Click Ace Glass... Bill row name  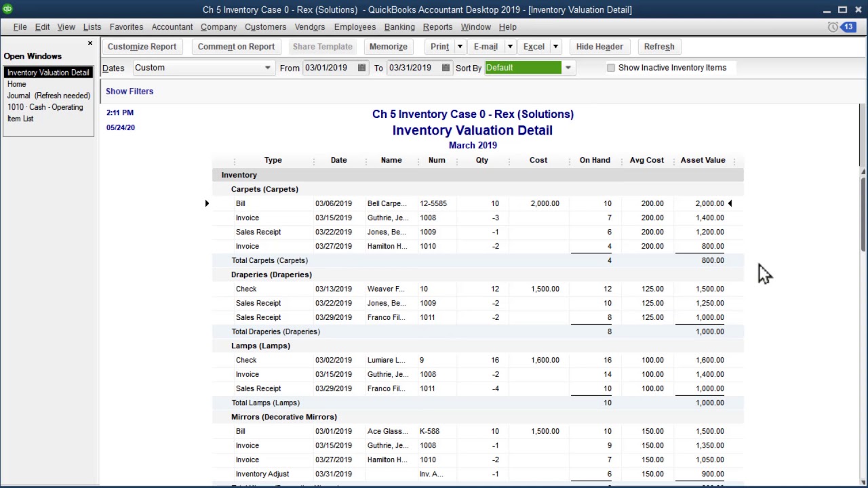[x=388, y=431]
